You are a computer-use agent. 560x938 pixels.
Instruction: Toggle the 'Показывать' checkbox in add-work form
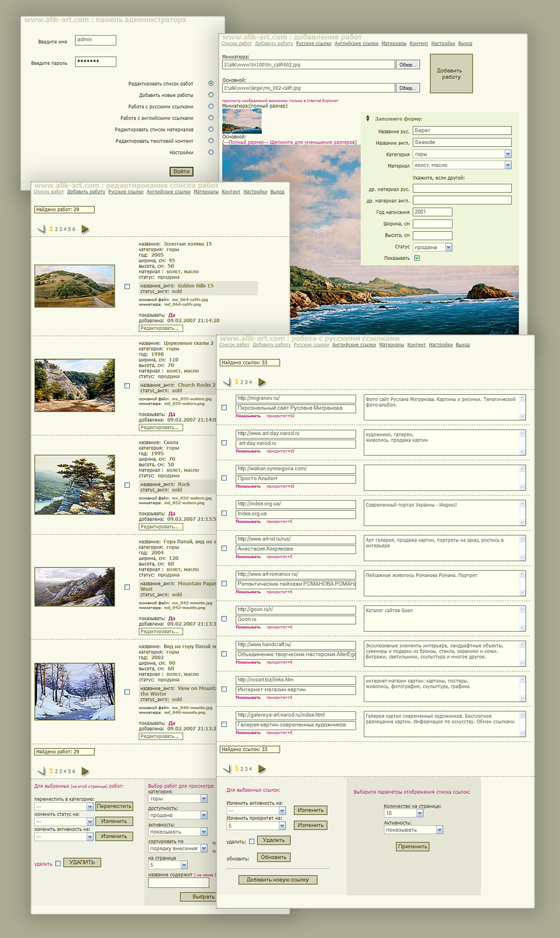[x=417, y=258]
